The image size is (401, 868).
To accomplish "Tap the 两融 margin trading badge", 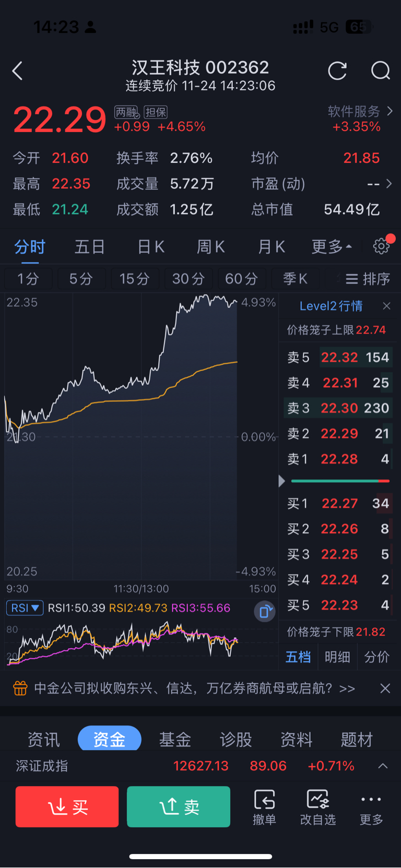I will 127,112.
